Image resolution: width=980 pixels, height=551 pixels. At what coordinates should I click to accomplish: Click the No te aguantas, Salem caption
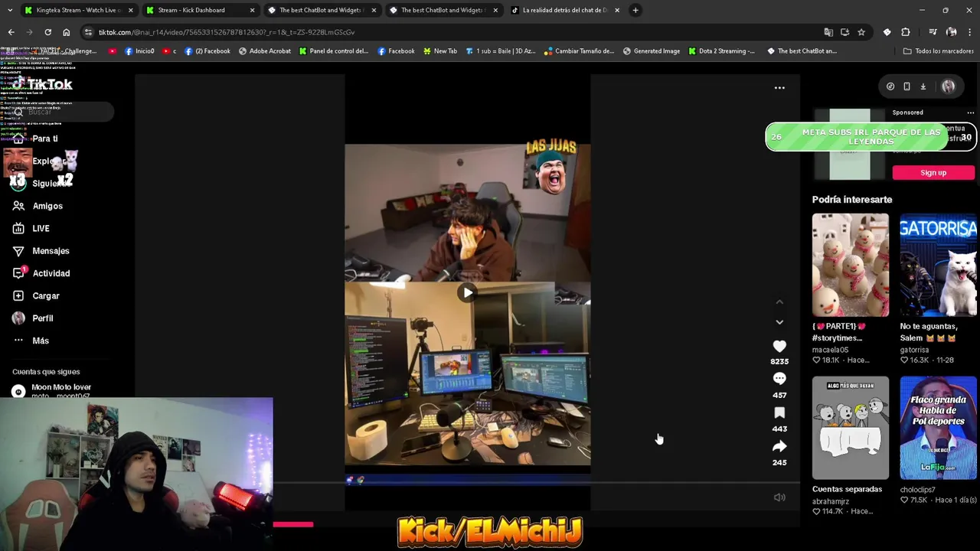coord(929,332)
